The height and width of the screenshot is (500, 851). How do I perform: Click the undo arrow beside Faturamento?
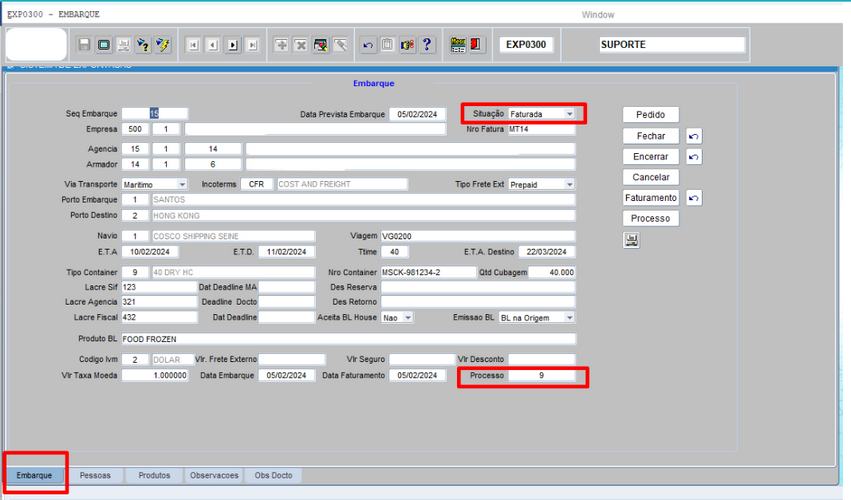click(x=694, y=198)
